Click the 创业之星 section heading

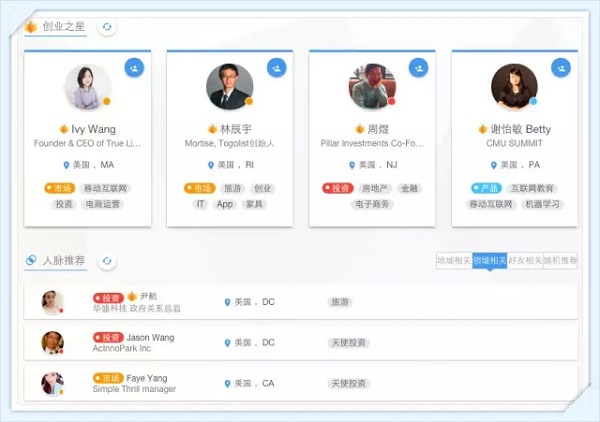tap(64, 26)
